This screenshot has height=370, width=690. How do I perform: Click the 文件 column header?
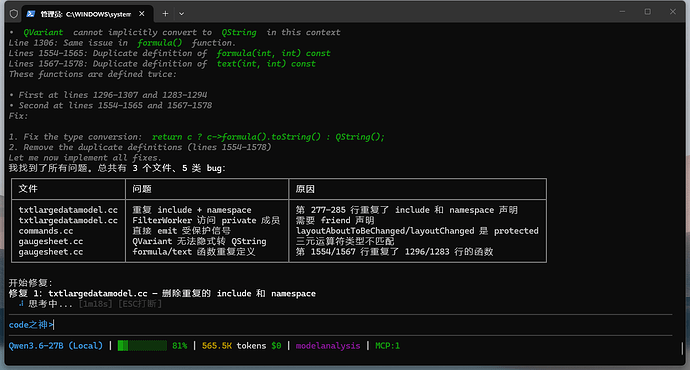pyautogui.click(x=28, y=189)
